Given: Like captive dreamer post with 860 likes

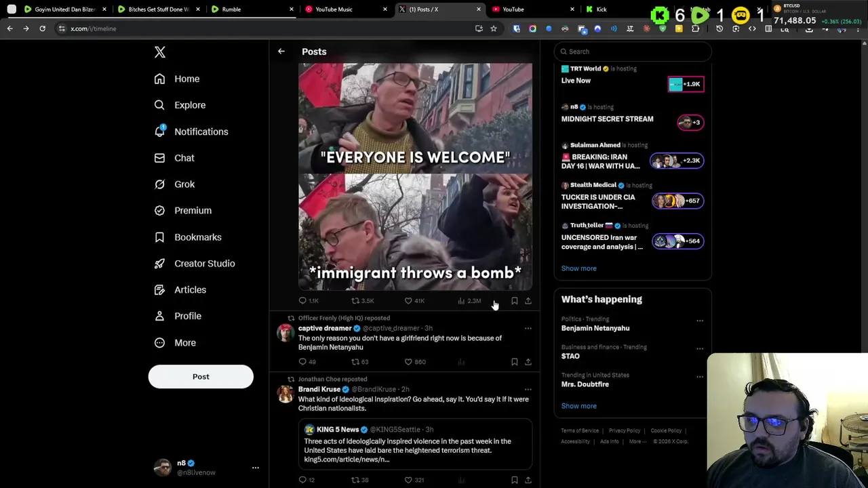Looking at the screenshot, I should pos(415,362).
